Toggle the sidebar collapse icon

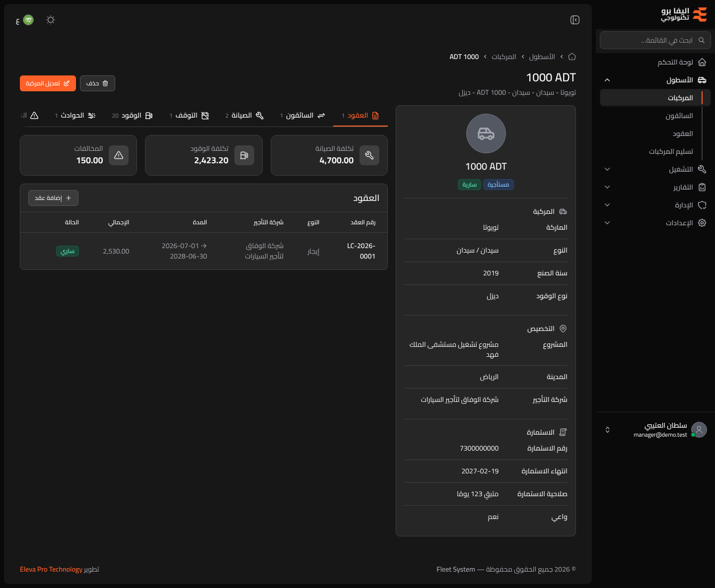pyautogui.click(x=575, y=20)
